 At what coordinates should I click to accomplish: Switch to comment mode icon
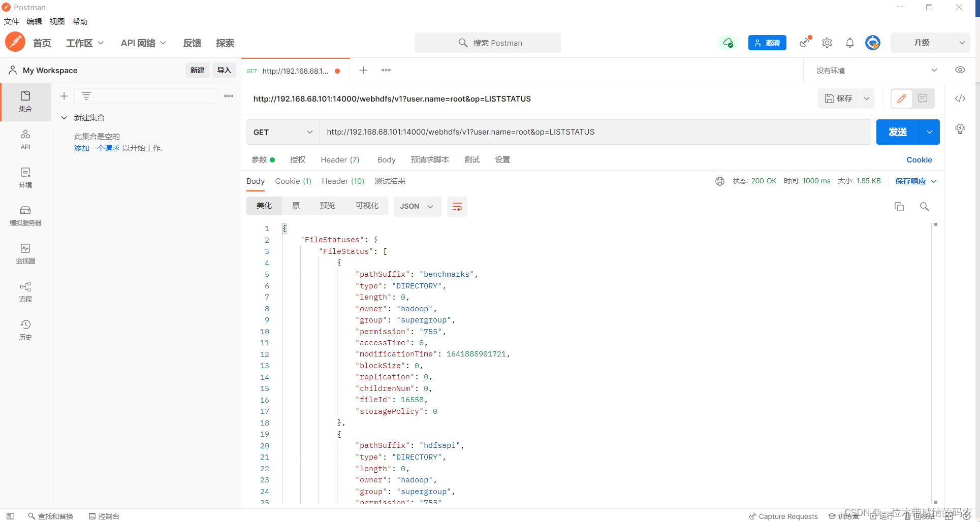(x=923, y=99)
